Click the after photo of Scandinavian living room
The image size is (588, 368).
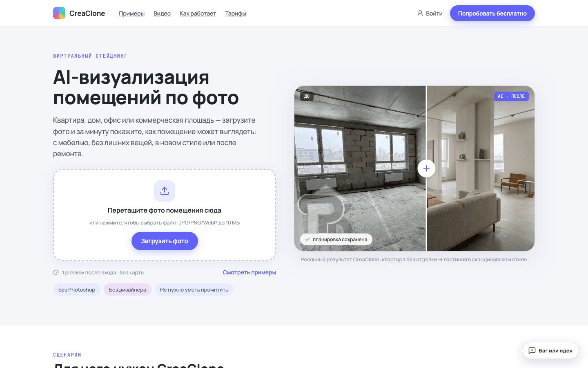pyautogui.click(x=481, y=168)
